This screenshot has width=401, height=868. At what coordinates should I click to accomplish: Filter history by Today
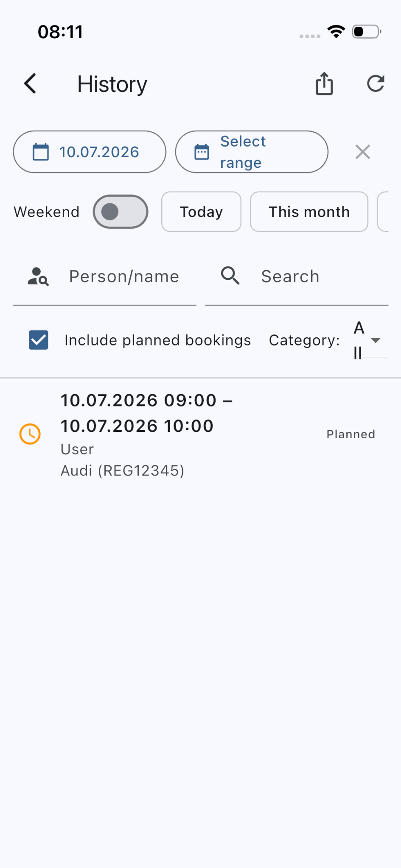[201, 211]
